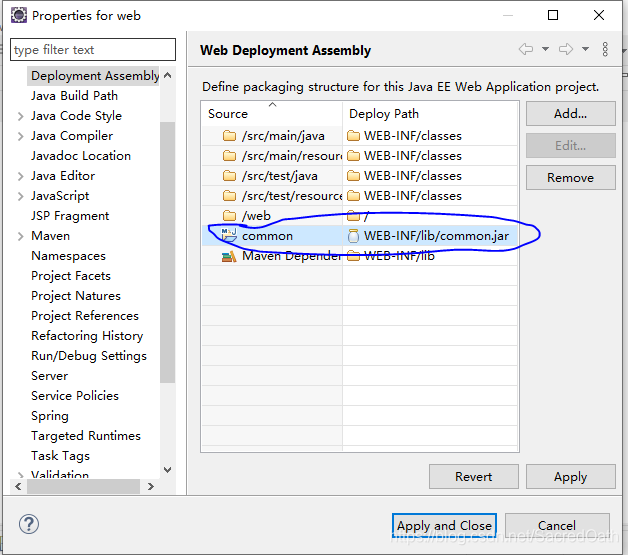Expand the Java Compiler node
Image resolution: width=628 pixels, height=555 pixels.
tap(20, 136)
